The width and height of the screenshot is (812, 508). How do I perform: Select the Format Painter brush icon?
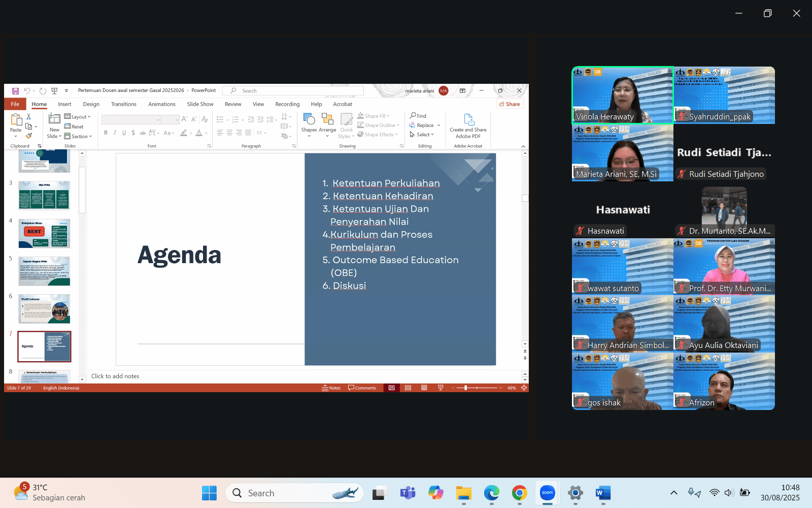[x=28, y=136]
